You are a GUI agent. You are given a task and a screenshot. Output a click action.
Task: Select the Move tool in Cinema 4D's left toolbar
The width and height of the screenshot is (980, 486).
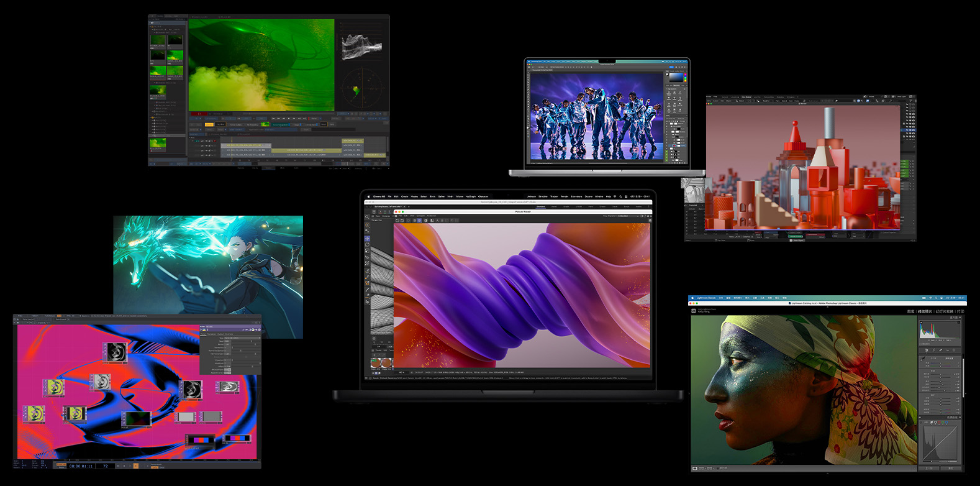pyautogui.click(x=368, y=238)
